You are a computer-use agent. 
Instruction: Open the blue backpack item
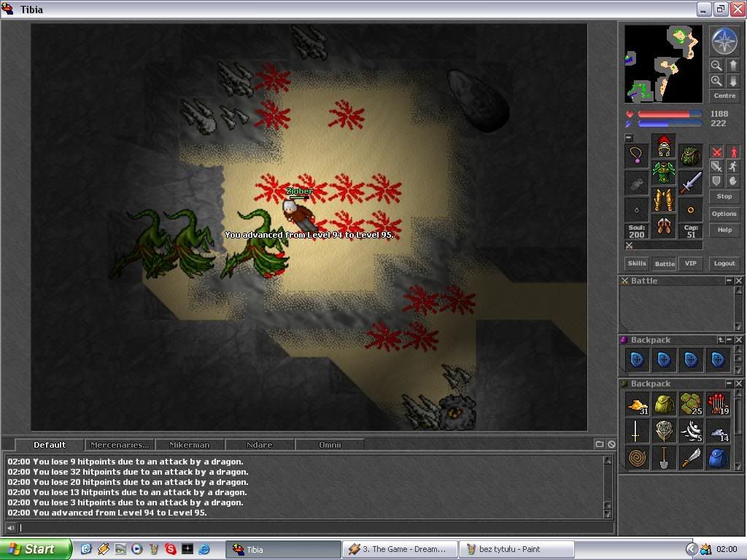tap(719, 458)
